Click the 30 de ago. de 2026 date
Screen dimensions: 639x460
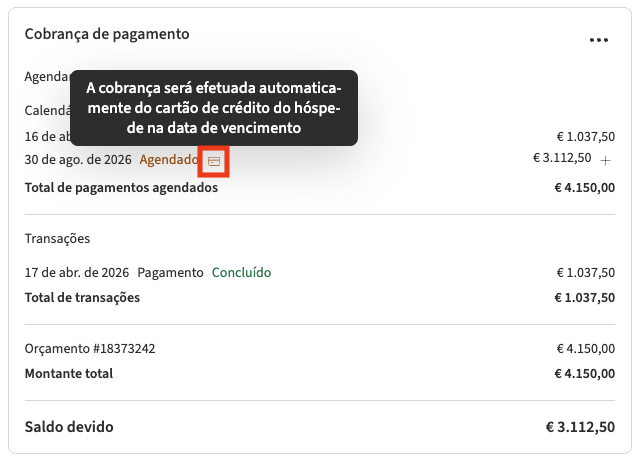pos(78,160)
